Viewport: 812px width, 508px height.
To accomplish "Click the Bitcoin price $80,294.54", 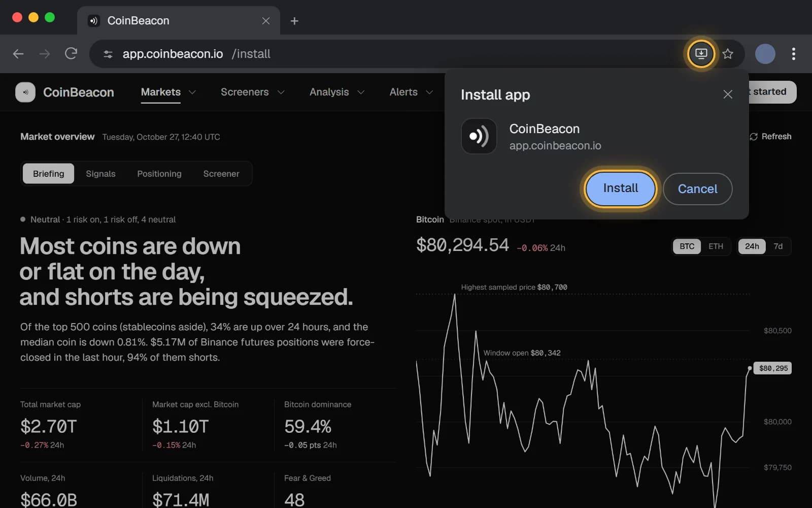I will [x=462, y=245].
